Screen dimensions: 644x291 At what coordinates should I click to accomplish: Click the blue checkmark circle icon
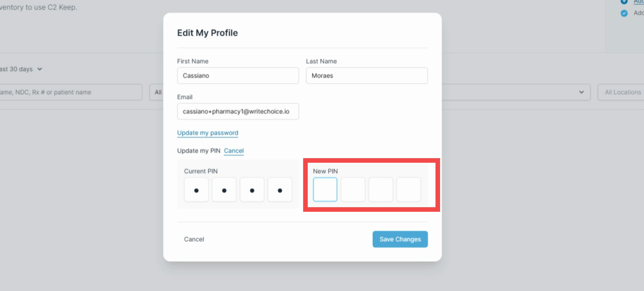[624, 13]
